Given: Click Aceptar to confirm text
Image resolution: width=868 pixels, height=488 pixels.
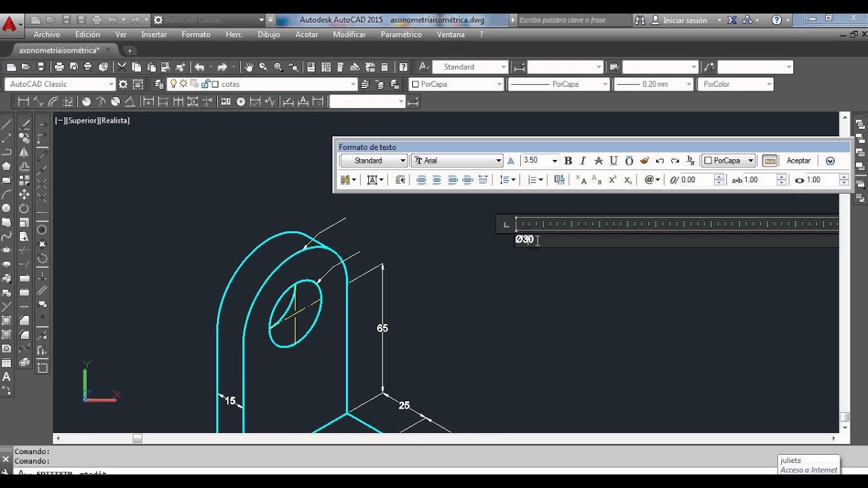Looking at the screenshot, I should click(798, 161).
